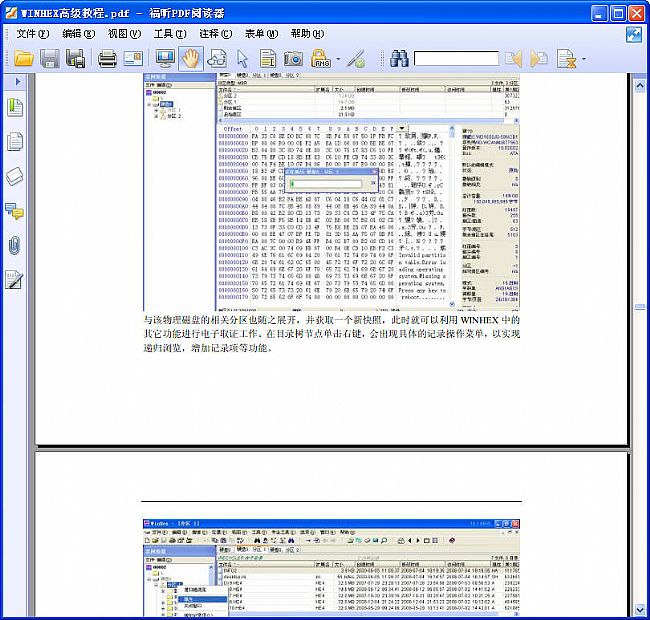Image resolution: width=650 pixels, height=620 pixels.
Task: Click into the search text field
Action: pyautogui.click(x=456, y=58)
